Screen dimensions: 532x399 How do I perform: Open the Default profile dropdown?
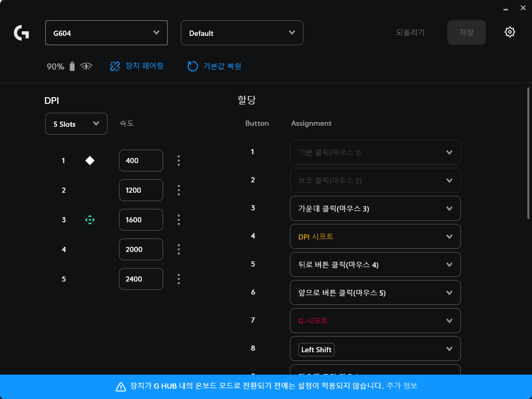pyautogui.click(x=242, y=32)
